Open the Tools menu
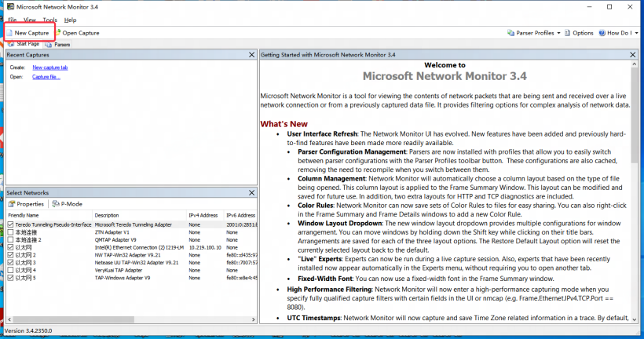This screenshot has width=644, height=339. 50,20
